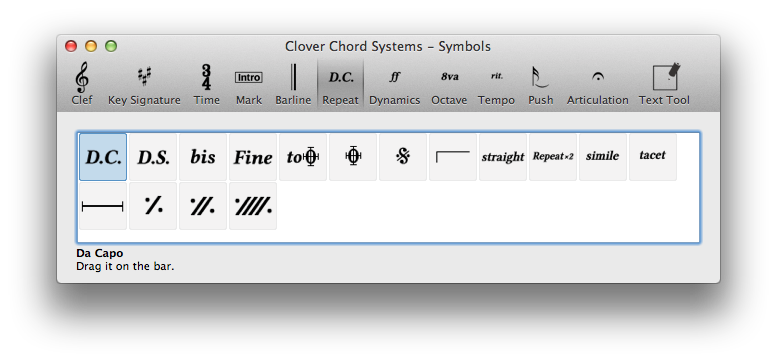Screen dimensions: 777x362
Task: Choose the Repeat×2 symbol
Action: (553, 157)
